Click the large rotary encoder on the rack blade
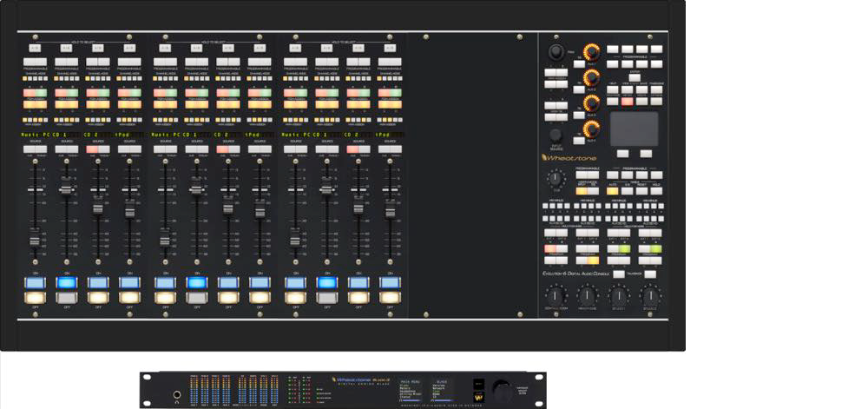 [501, 390]
